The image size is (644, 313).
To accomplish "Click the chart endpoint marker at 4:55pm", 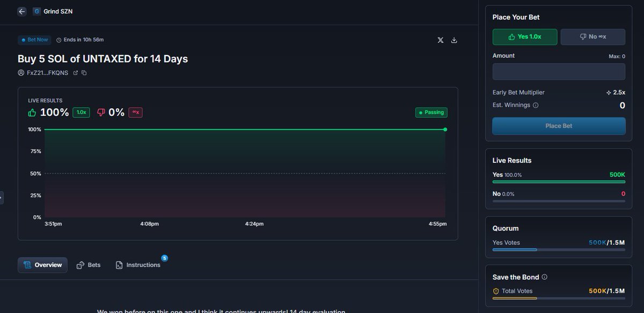I will (445, 129).
